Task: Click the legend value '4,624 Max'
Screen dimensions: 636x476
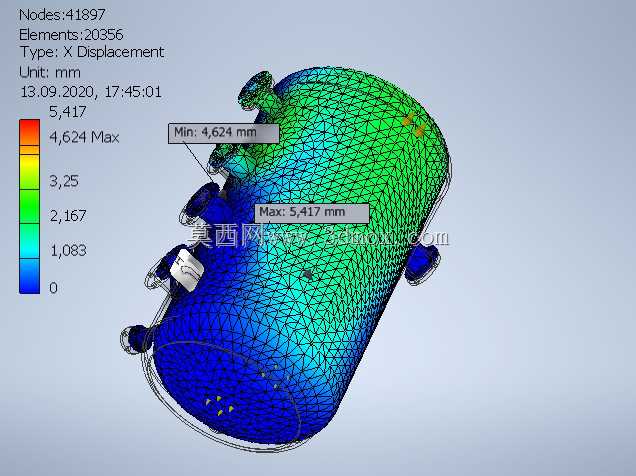Action: (84, 137)
